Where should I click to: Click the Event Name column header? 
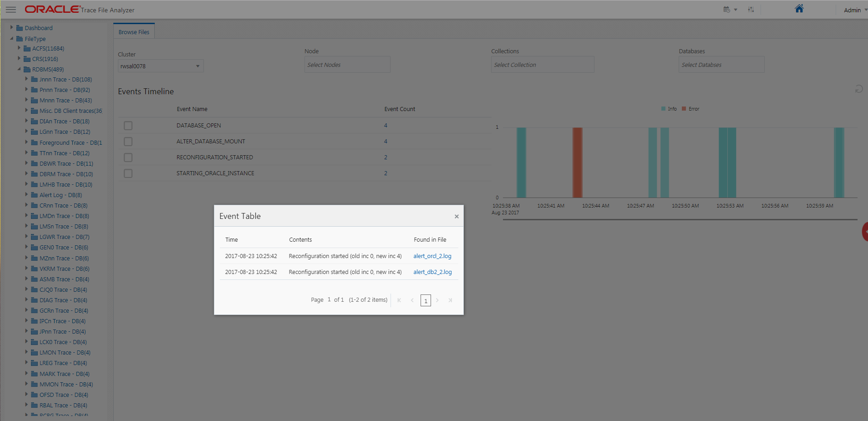192,109
